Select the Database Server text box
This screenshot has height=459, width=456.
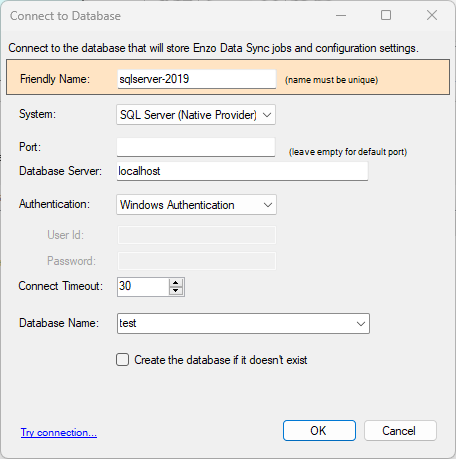(x=242, y=171)
